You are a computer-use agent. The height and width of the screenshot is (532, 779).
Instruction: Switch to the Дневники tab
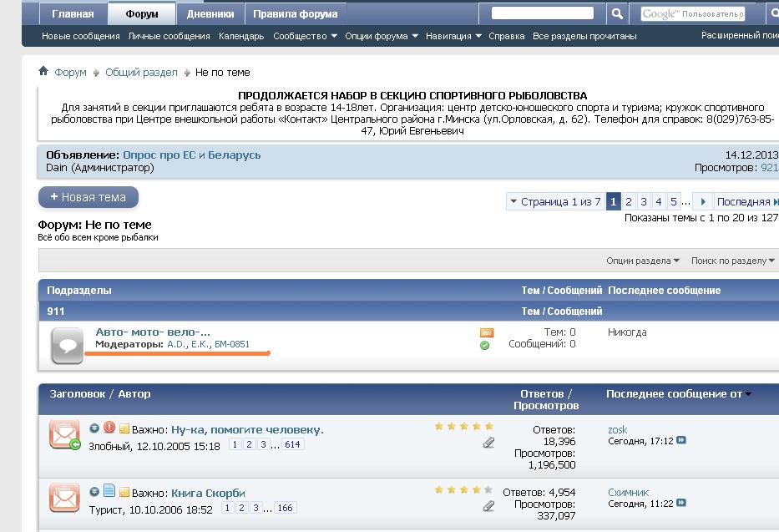(210, 14)
